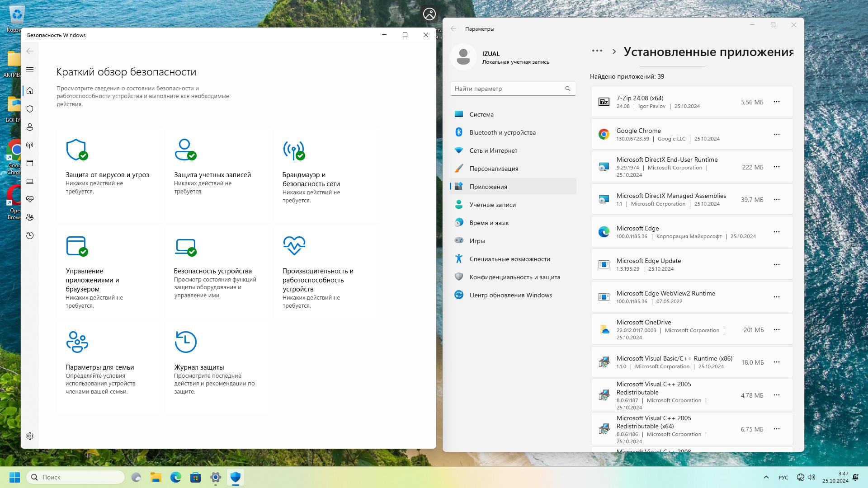Open Журнал защиты tile

(x=199, y=367)
